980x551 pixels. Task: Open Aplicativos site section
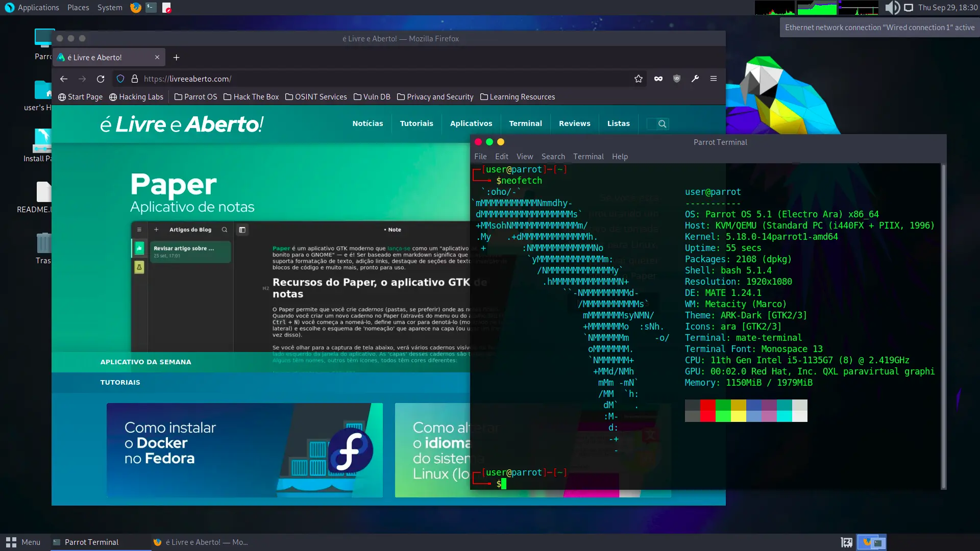click(471, 123)
